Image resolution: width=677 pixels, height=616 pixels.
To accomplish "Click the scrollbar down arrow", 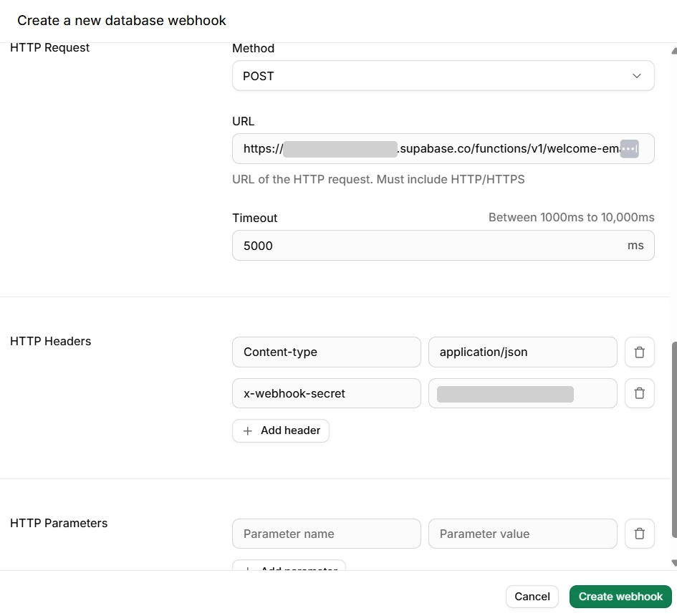I will coord(674,562).
